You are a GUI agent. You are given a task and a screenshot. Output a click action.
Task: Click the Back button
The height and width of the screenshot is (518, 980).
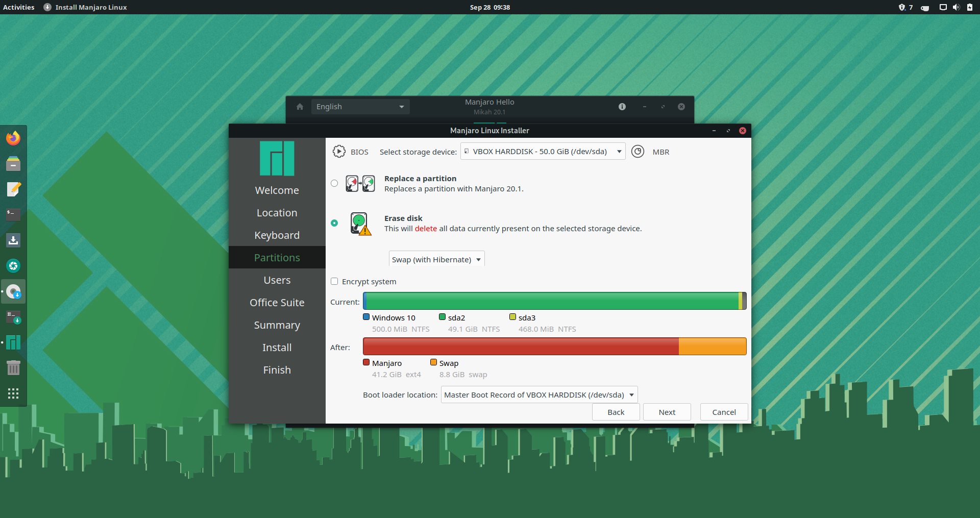pyautogui.click(x=616, y=412)
